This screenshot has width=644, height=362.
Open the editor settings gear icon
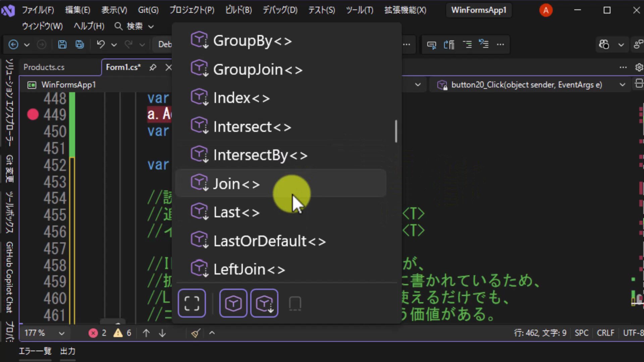(639, 67)
